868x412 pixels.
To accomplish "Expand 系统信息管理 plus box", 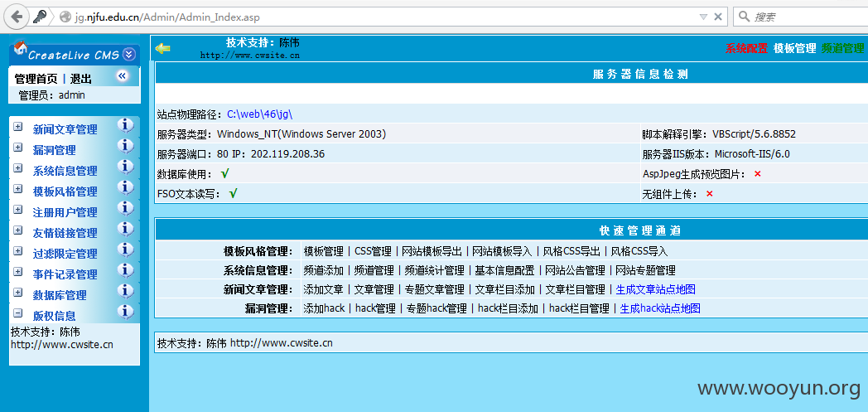I will 17,168.
